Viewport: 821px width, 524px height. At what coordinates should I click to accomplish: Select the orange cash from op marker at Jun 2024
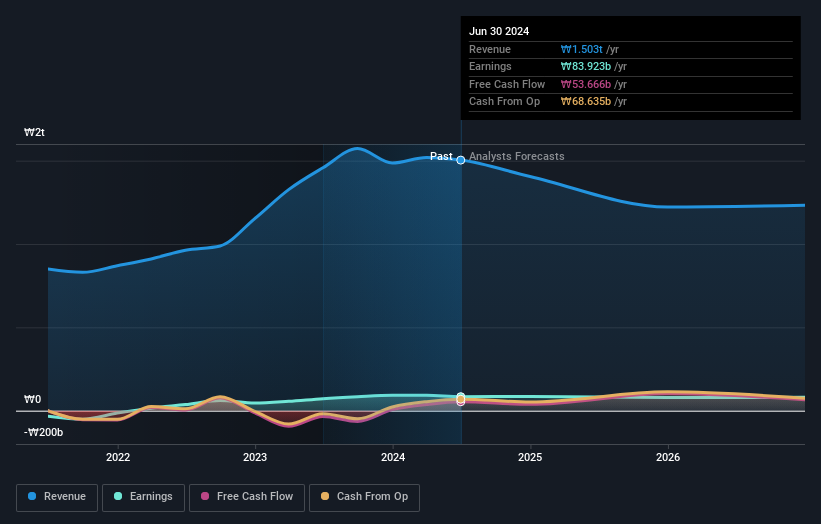pos(461,399)
